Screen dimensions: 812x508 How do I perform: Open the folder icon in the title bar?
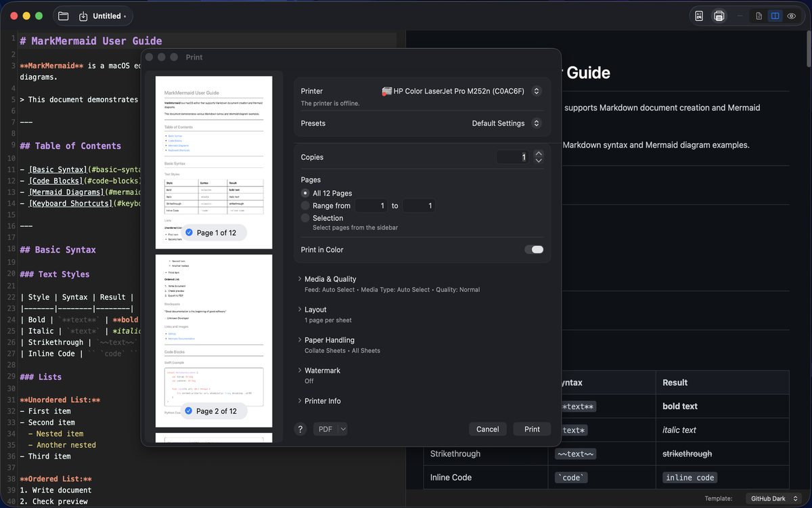pyautogui.click(x=64, y=16)
